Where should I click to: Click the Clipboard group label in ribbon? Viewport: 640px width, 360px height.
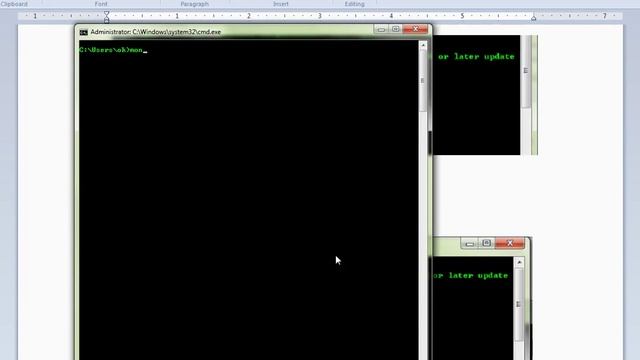(x=14, y=4)
